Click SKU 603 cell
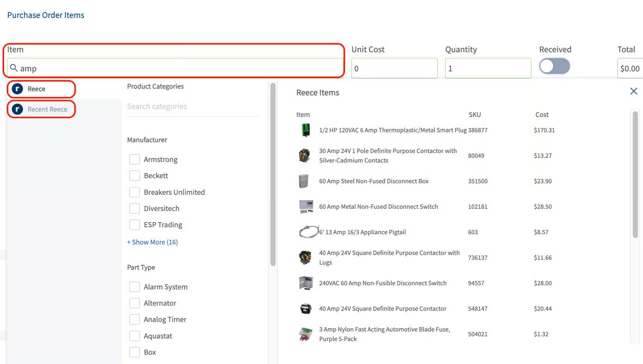 [473, 232]
